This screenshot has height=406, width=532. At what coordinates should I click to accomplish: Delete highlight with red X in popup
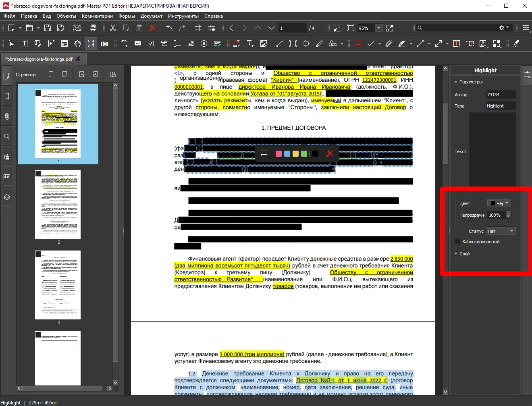point(330,153)
